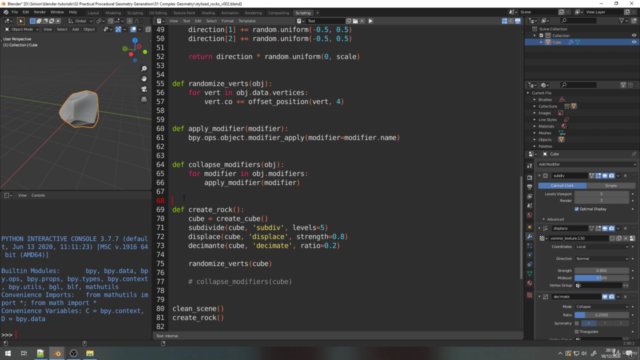The width and height of the screenshot is (640, 360).
Task: Open File Explorer from the taskbar
Action: [90, 353]
